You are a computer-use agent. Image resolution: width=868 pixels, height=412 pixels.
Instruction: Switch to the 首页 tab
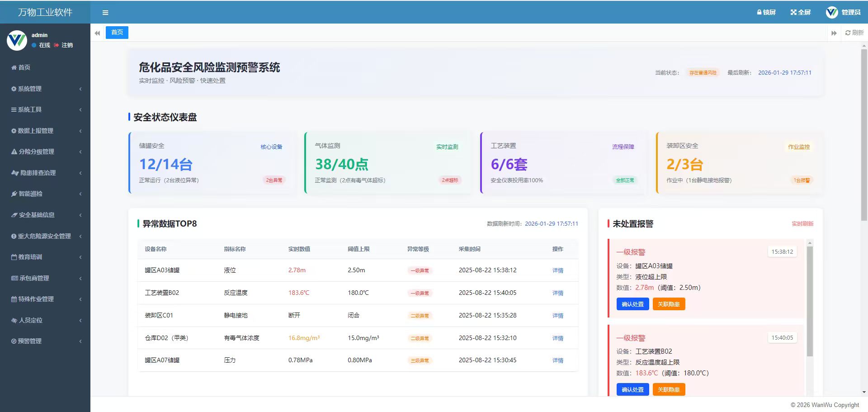point(117,32)
